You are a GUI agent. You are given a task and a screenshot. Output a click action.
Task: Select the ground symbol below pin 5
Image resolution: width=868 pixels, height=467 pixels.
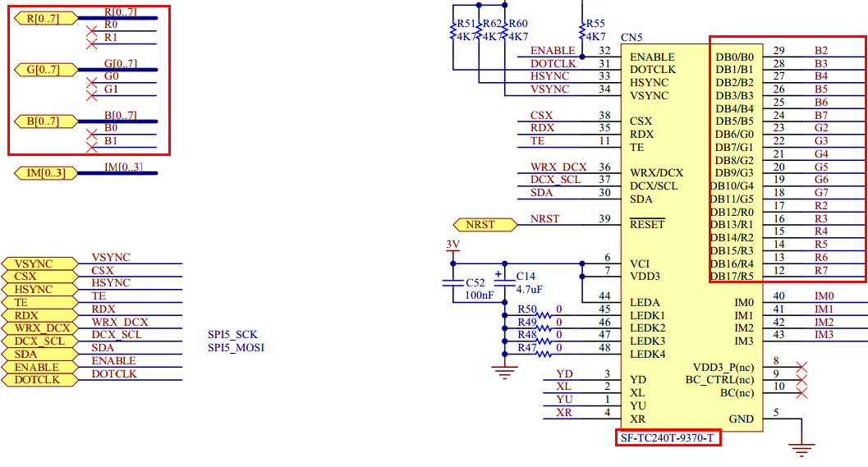801,448
